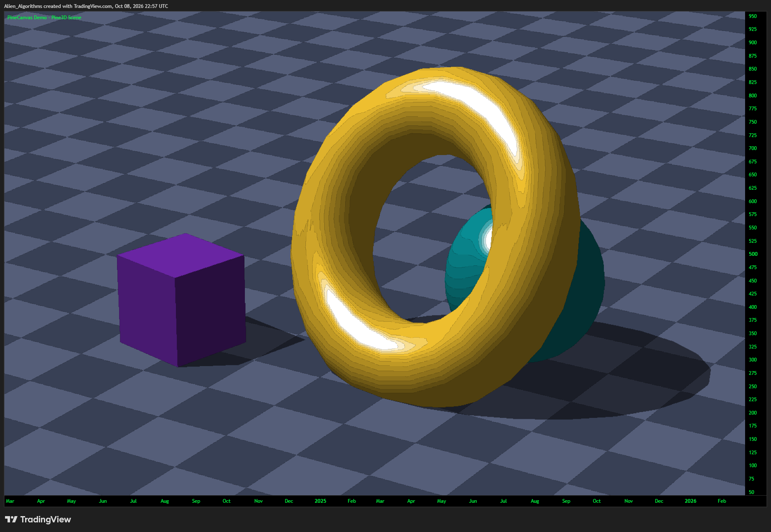Image resolution: width=771 pixels, height=532 pixels.
Task: Click the "Alien_Algorithms created with TradingView.com" header text
Action: (58, 6)
